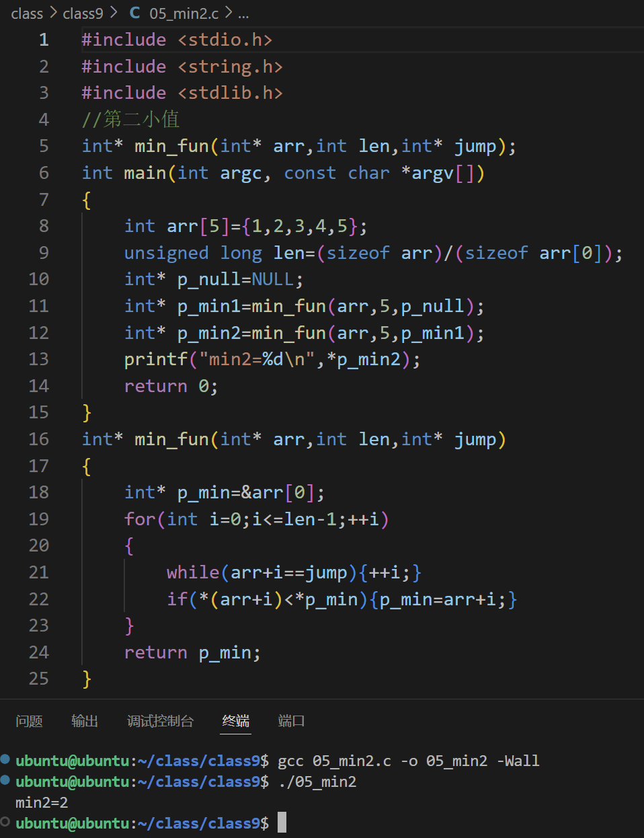The image size is (644, 838).
Task: Switch to the 输出 panel tab
Action: tap(84, 720)
